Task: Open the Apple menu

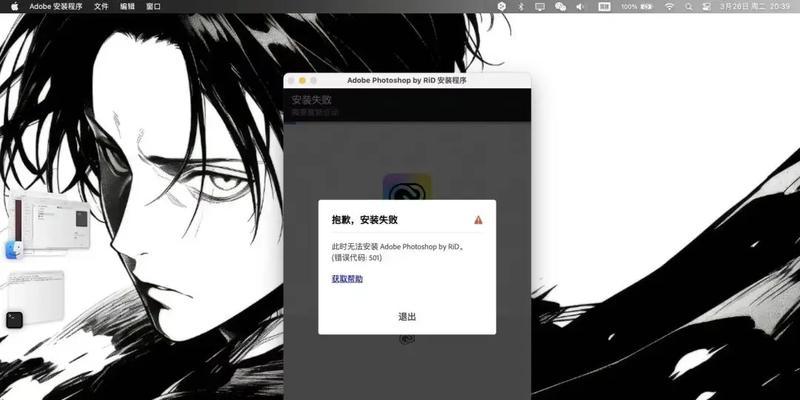Action: coord(14,7)
